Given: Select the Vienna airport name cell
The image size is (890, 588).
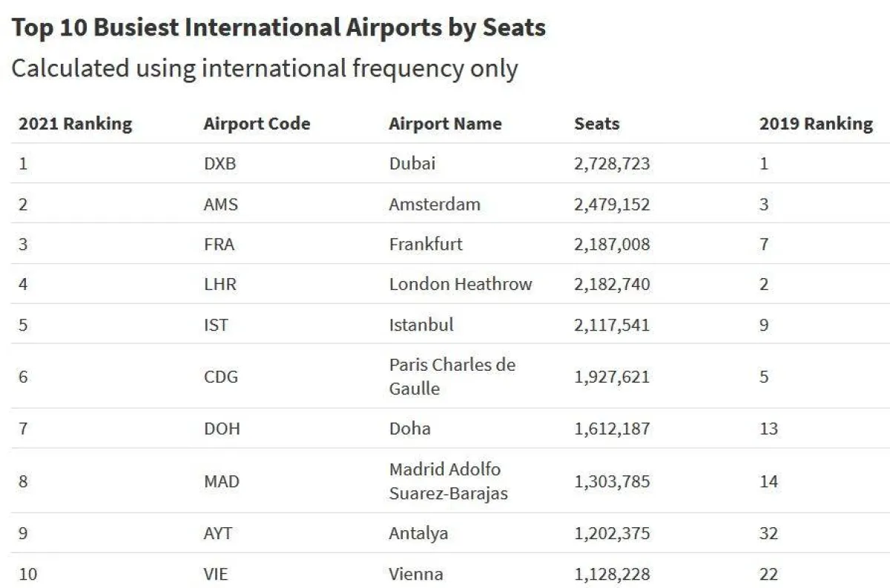Looking at the screenshot, I should (416, 574).
